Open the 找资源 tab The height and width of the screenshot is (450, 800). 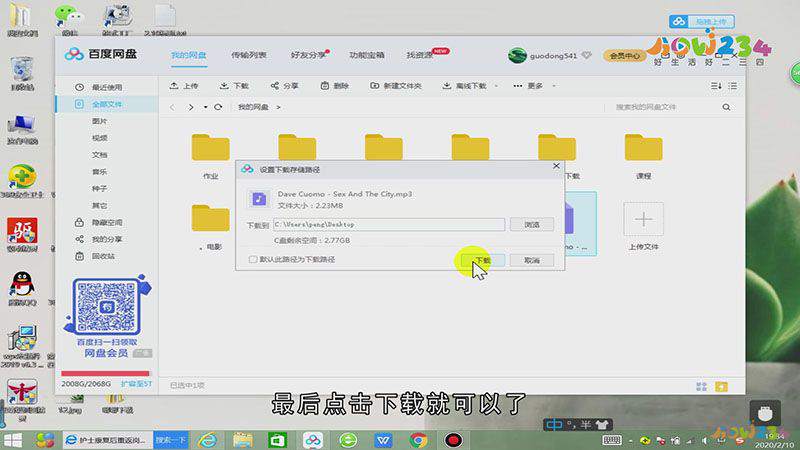pos(419,55)
